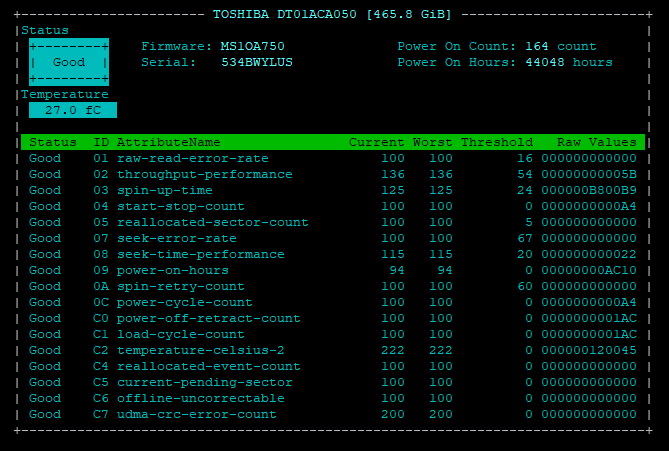Click Good status in load-cycle-count row
Screen dimensions: 669x451
[x=45, y=335]
